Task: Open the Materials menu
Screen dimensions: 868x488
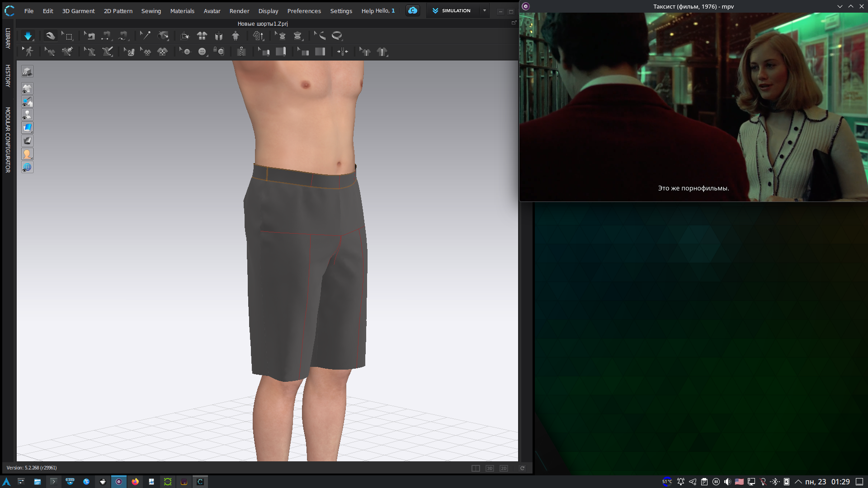Action: pyautogui.click(x=182, y=11)
